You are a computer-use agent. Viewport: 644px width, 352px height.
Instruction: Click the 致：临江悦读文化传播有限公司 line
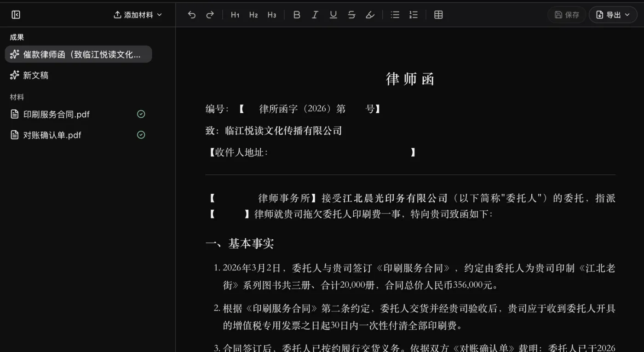274,131
